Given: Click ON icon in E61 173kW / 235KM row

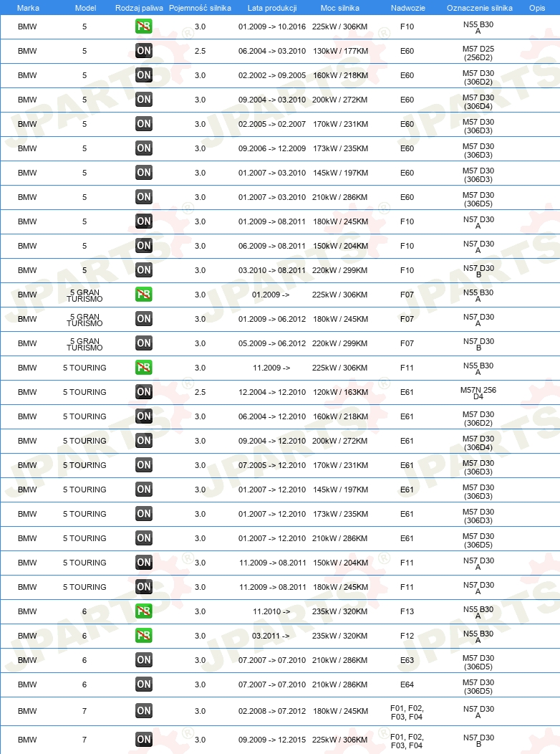Looking at the screenshot, I should [144, 514].
